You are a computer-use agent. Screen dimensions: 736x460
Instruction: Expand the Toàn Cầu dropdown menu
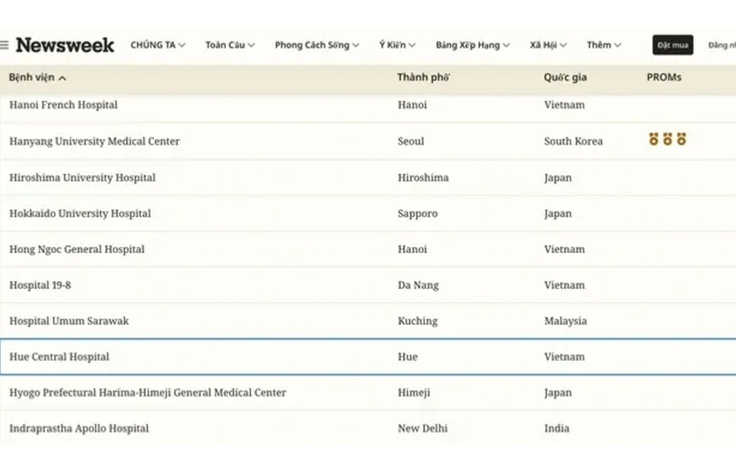click(x=230, y=45)
